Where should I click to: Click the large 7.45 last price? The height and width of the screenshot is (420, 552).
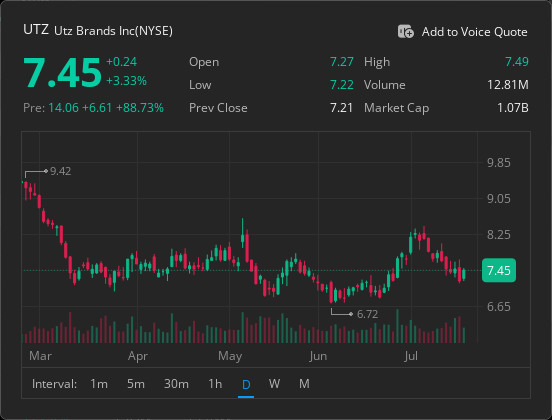[62, 73]
